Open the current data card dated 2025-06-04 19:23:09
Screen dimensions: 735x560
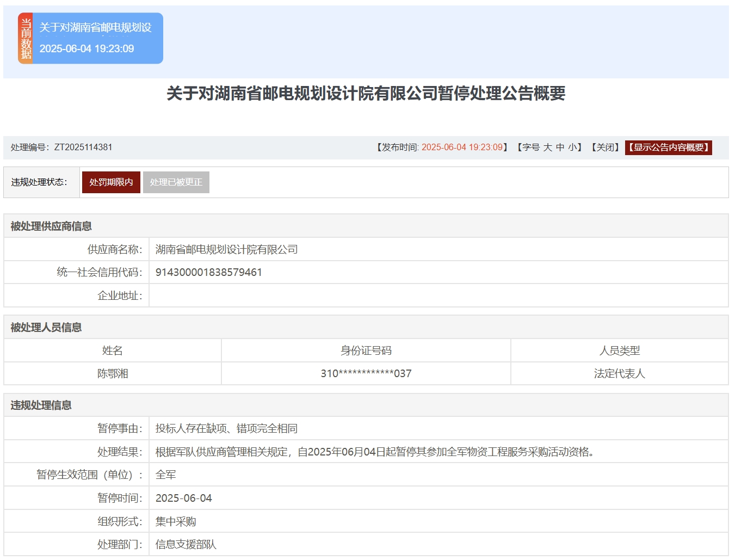[91, 38]
